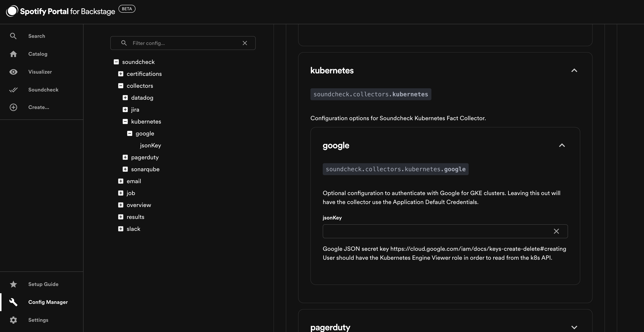The height and width of the screenshot is (332, 644).
Task: Clear the jsonKey field with X
Action: (x=556, y=231)
